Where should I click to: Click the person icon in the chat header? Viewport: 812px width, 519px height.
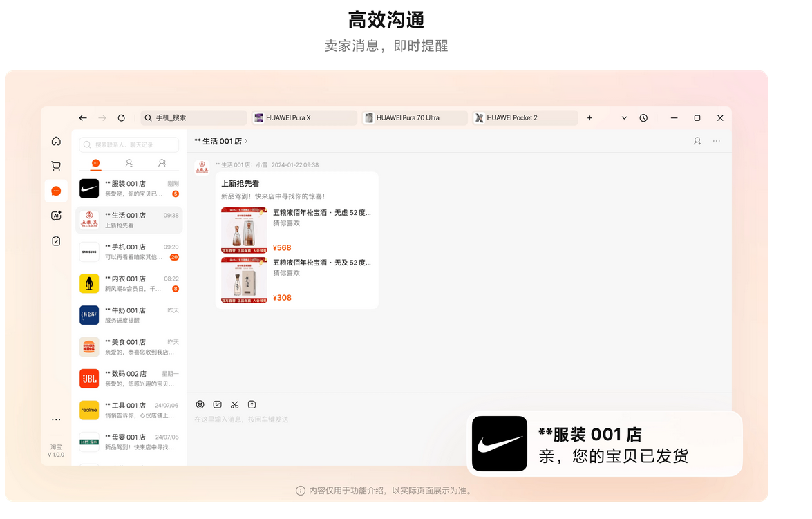pos(697,141)
